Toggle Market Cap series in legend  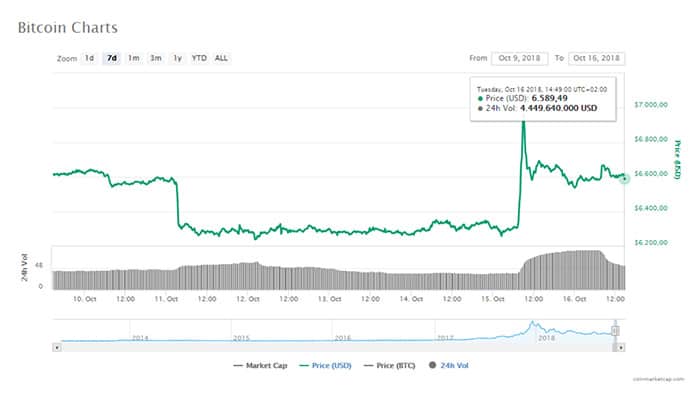[x=260, y=366]
